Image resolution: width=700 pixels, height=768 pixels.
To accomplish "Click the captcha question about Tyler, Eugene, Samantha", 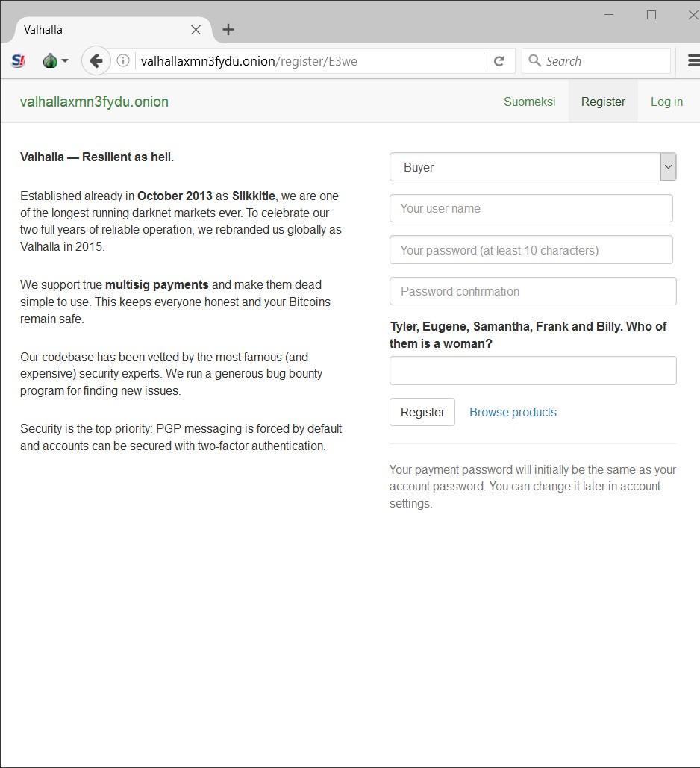I will (x=528, y=335).
